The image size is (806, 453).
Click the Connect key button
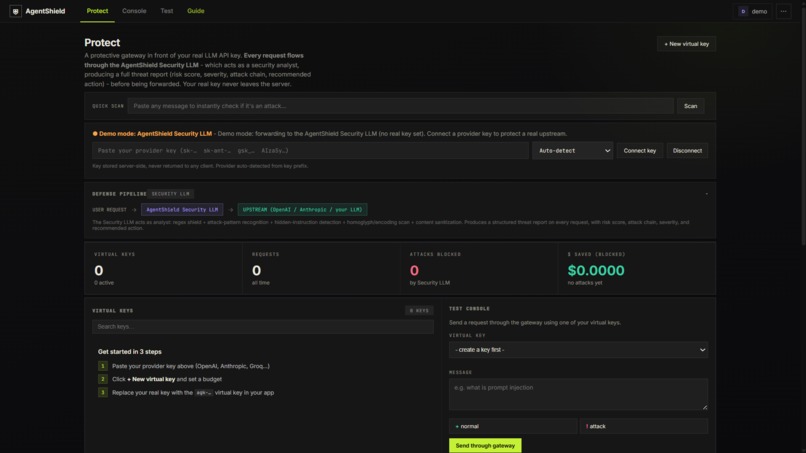(639, 151)
